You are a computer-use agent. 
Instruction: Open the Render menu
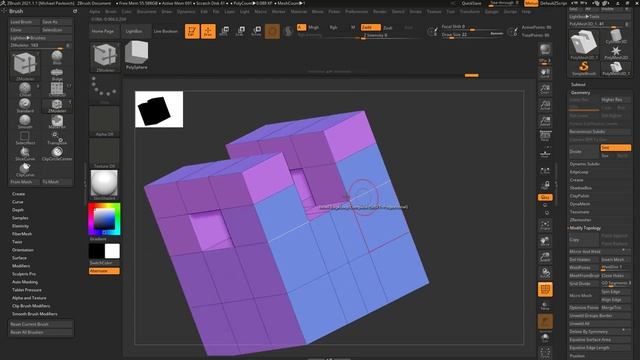380,11
